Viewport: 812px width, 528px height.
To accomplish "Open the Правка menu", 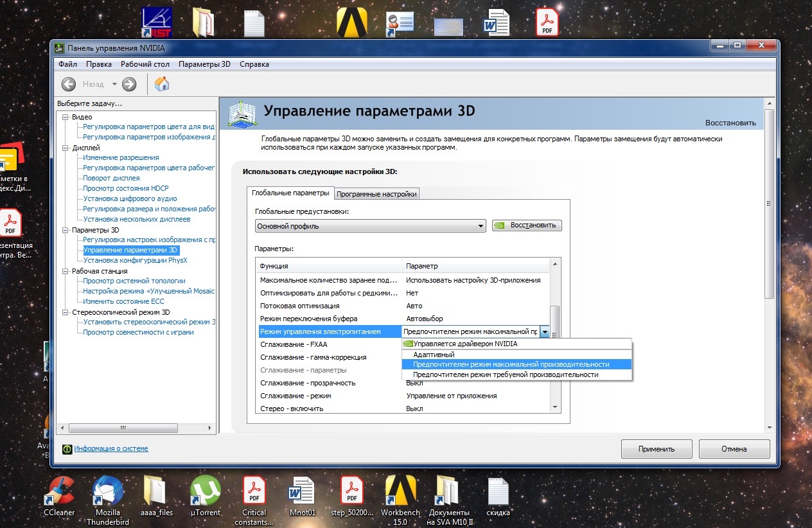I will pos(99,64).
